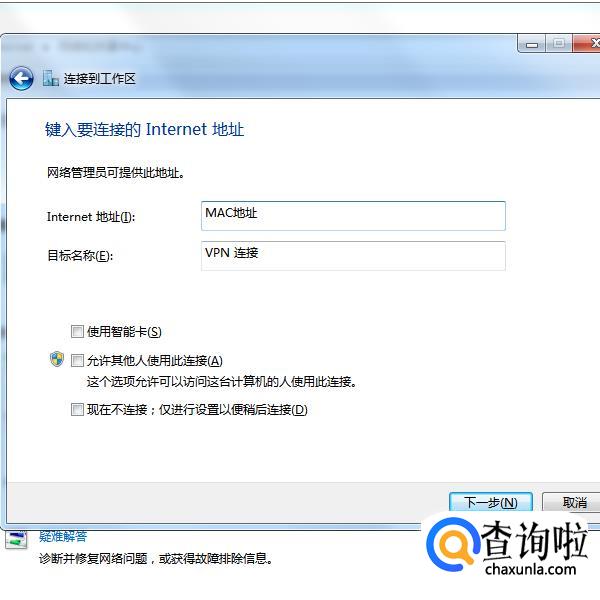Click the 连接到工作区 title text
Screen dimensions: 600x600
99,79
